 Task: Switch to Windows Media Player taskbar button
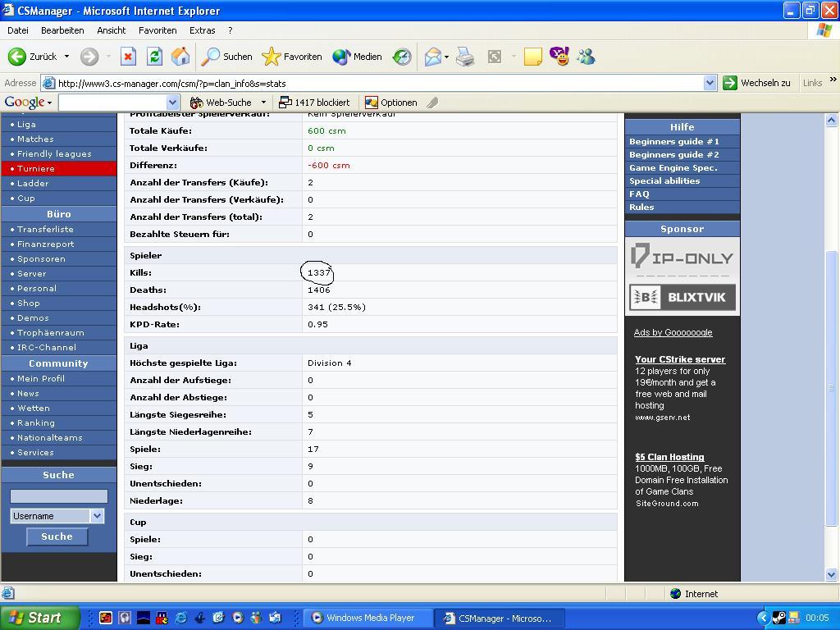click(368, 619)
